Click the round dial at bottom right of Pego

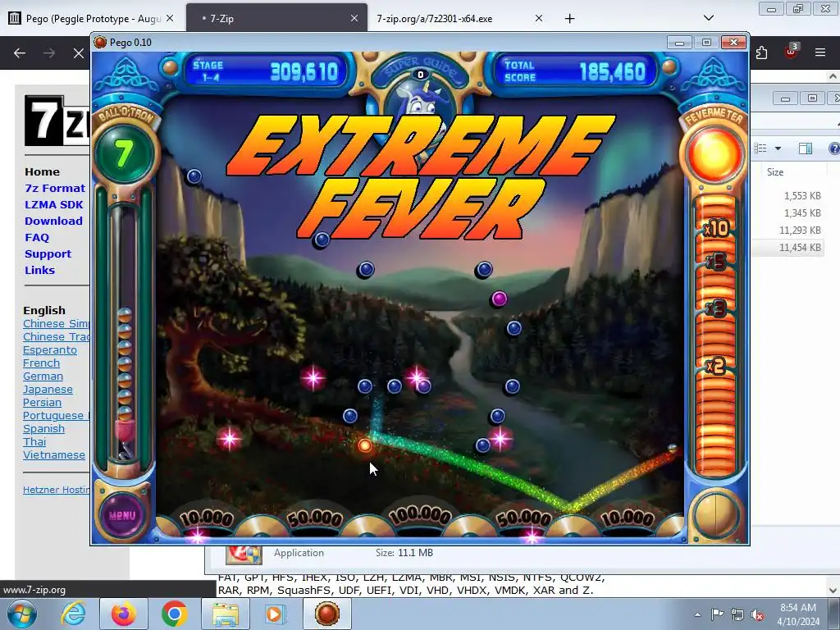point(715,515)
